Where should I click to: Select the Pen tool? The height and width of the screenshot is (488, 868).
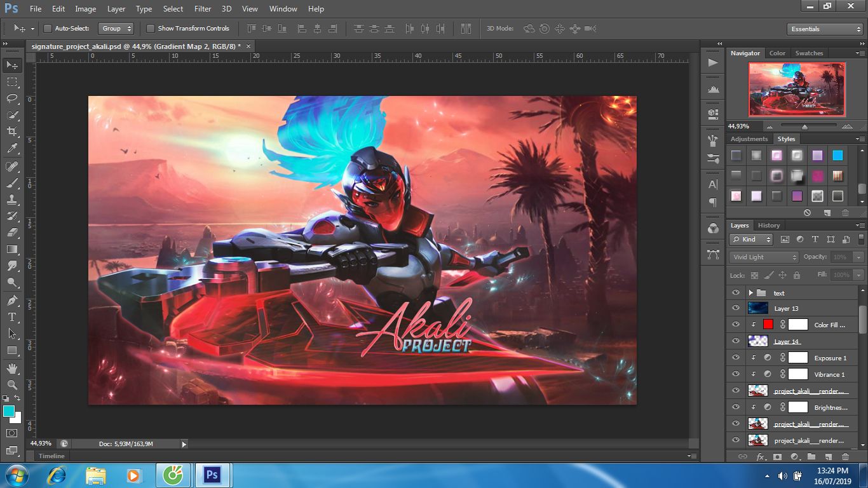[x=12, y=300]
